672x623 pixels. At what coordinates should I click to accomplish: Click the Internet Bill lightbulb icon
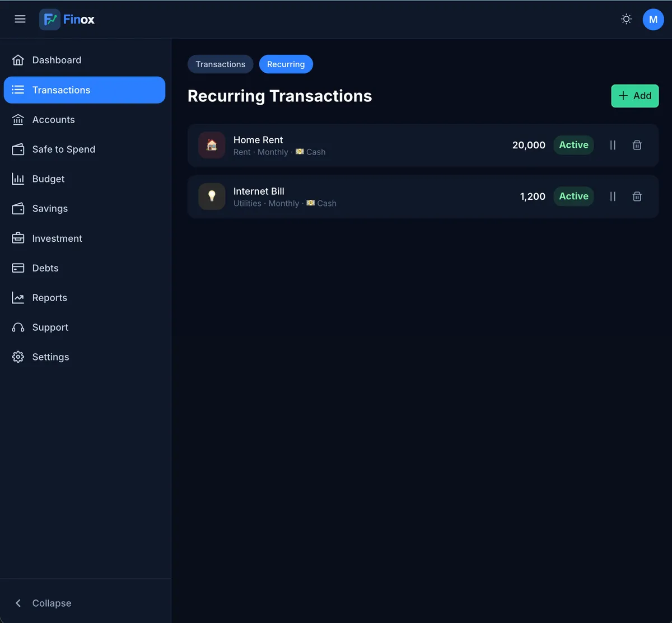[x=212, y=196]
